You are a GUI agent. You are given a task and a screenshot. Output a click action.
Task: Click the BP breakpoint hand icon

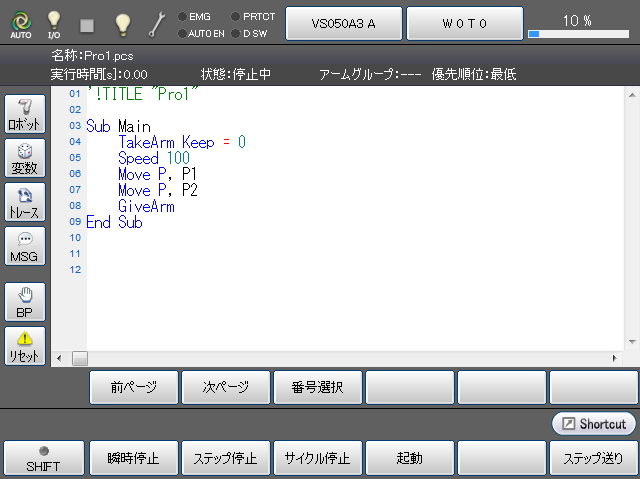[25, 302]
